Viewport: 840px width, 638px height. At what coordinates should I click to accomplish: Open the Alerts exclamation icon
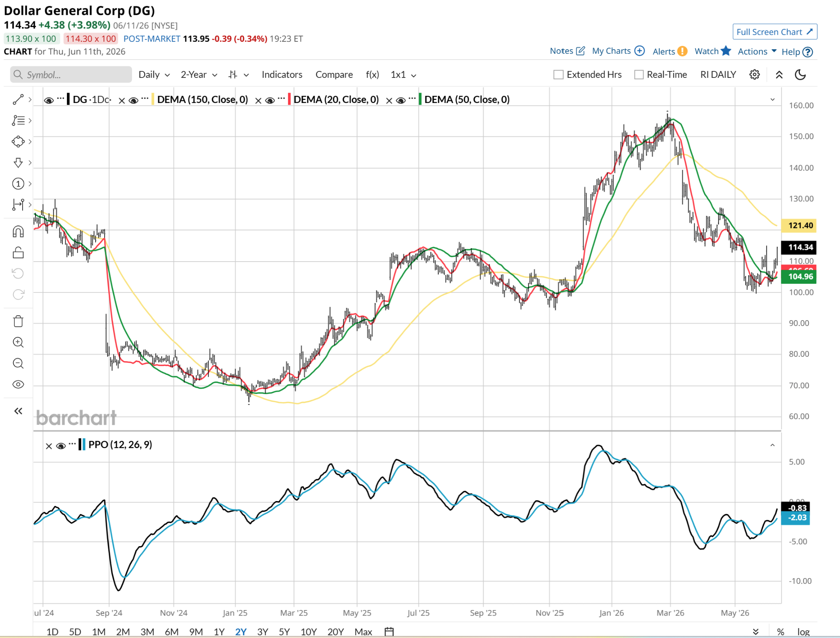[x=682, y=51]
